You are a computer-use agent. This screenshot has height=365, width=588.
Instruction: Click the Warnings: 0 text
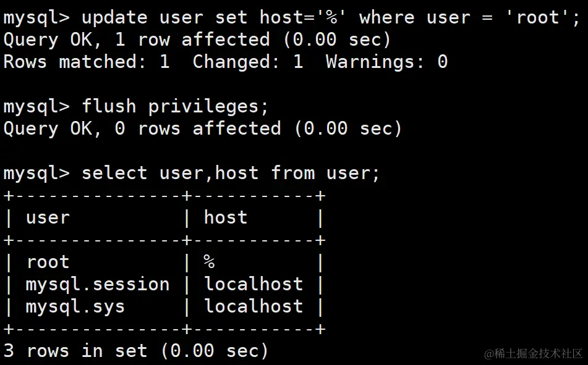pos(386,62)
